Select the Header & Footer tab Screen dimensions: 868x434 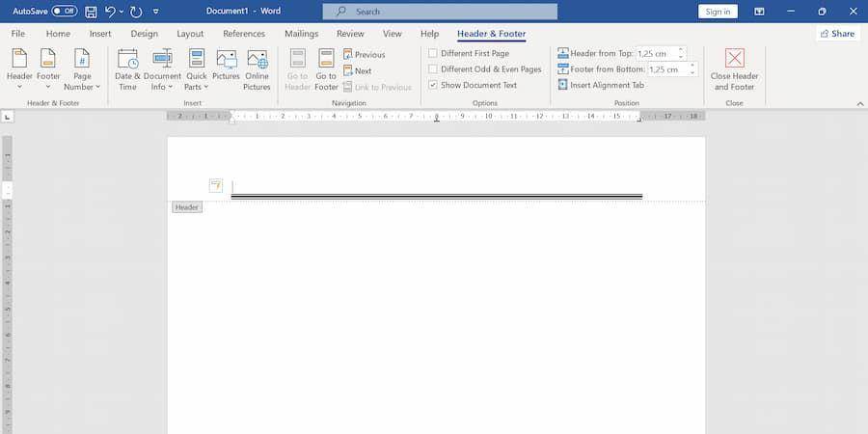tap(492, 34)
